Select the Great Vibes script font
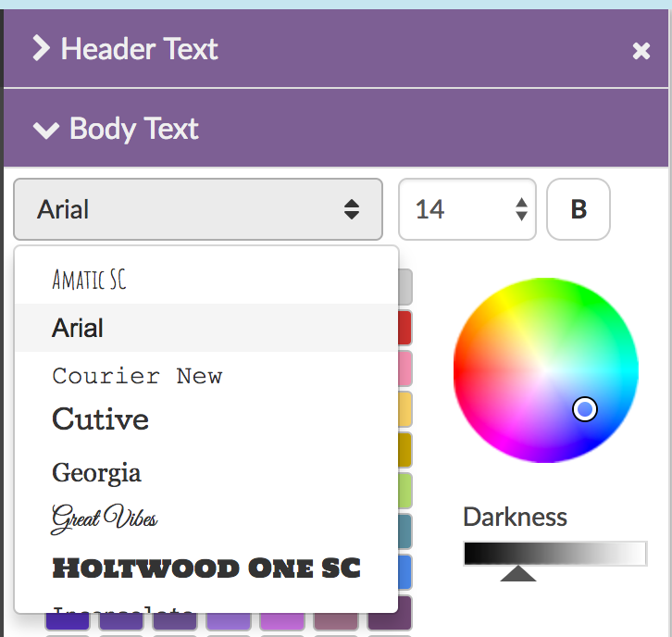Image resolution: width=672 pixels, height=637 pixels. point(206,518)
